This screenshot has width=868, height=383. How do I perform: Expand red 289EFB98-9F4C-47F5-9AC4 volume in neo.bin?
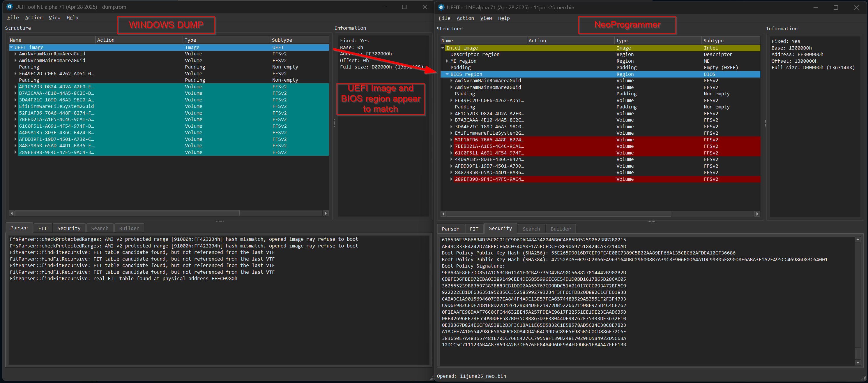point(452,180)
